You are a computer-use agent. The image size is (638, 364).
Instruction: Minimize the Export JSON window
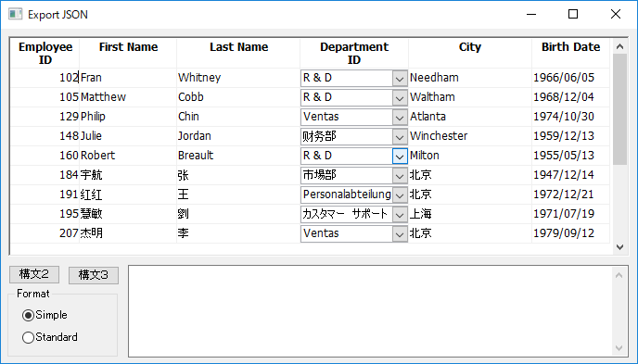click(x=531, y=14)
